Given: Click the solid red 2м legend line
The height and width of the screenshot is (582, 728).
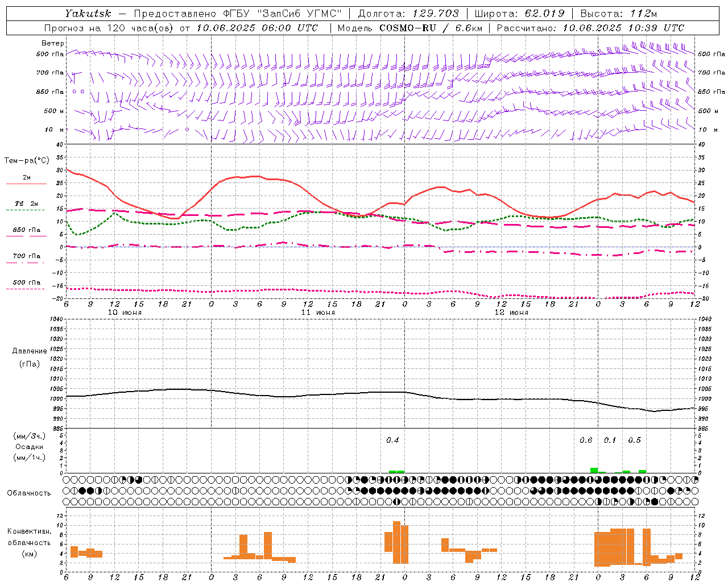Looking at the screenshot, I should tap(26, 184).
